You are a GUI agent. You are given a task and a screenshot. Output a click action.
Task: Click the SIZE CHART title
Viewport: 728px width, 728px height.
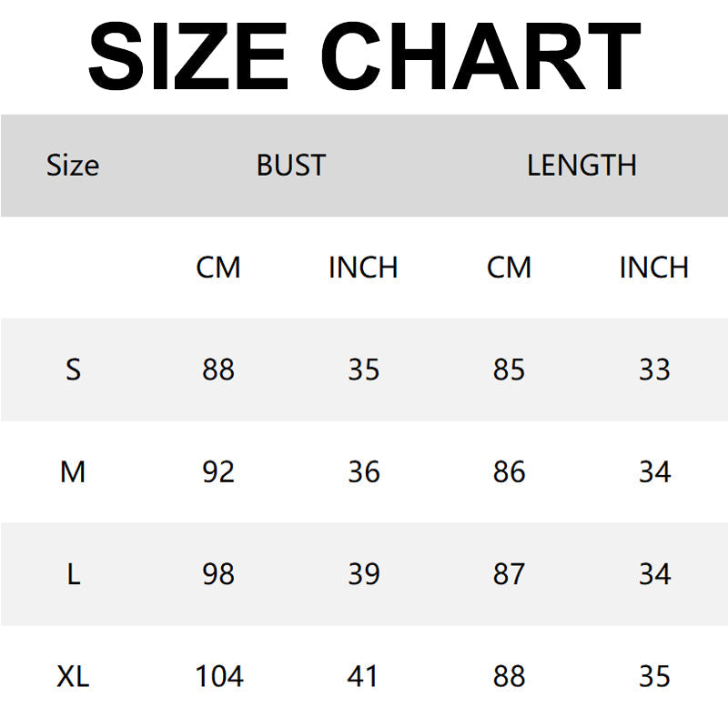364,56
